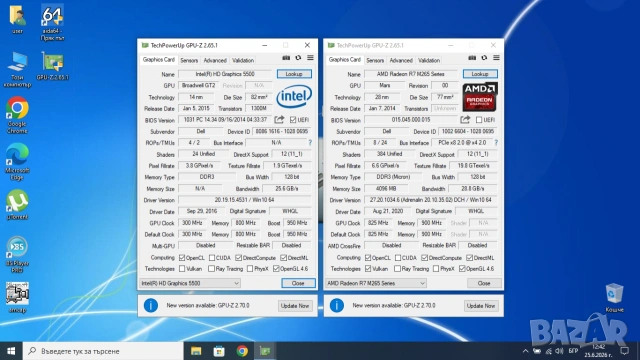The width and height of the screenshot is (640, 360).
Task: Click Memory Size 4096 MB value
Action: [x=386, y=189]
